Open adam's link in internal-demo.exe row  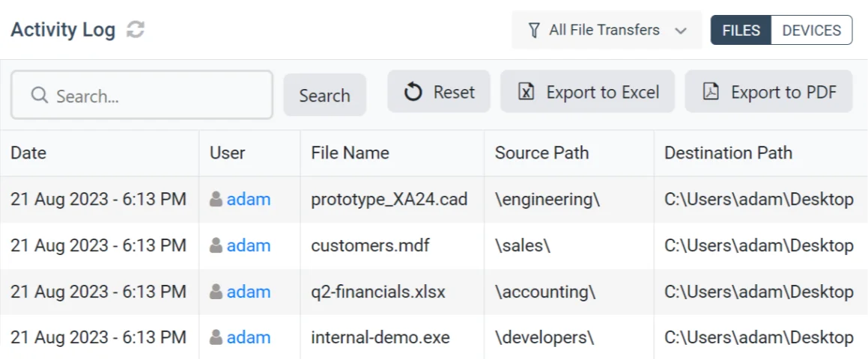tap(249, 337)
